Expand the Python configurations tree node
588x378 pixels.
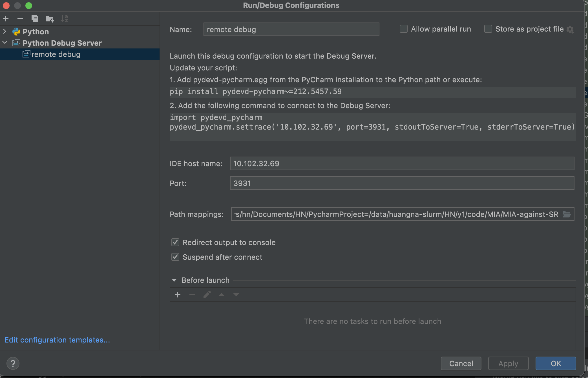(x=5, y=31)
